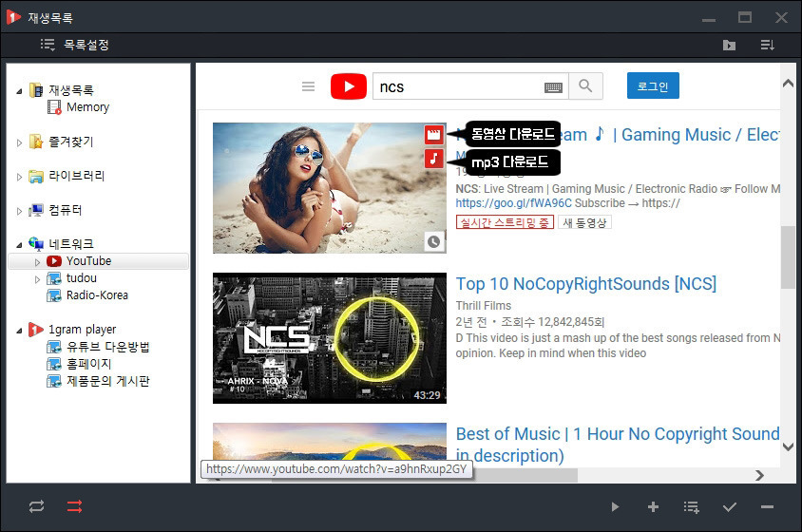Click the horizontal scroll right arrow
The height and width of the screenshot is (532, 802).
click(759, 476)
